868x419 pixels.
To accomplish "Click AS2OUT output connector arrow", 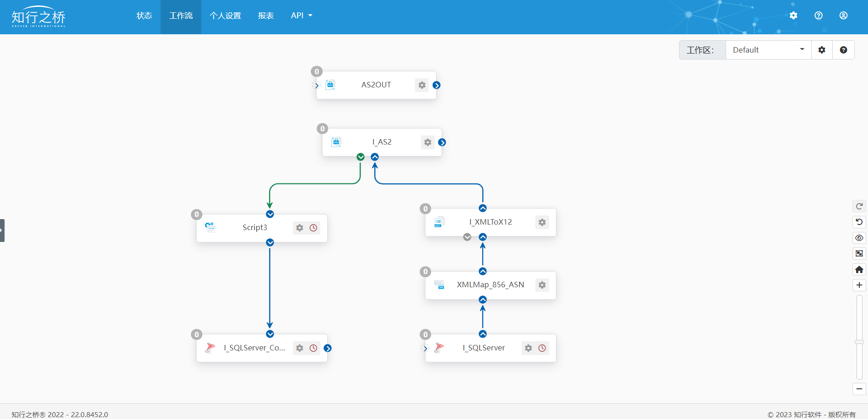I will (x=437, y=85).
